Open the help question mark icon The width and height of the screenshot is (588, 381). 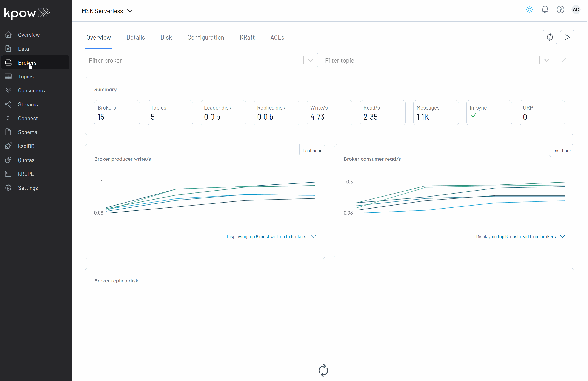[560, 10]
